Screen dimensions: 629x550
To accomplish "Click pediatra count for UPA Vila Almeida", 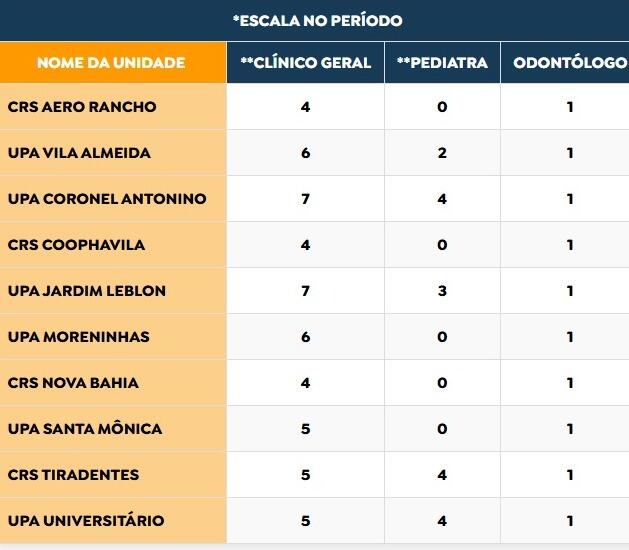I will pyautogui.click(x=442, y=153).
